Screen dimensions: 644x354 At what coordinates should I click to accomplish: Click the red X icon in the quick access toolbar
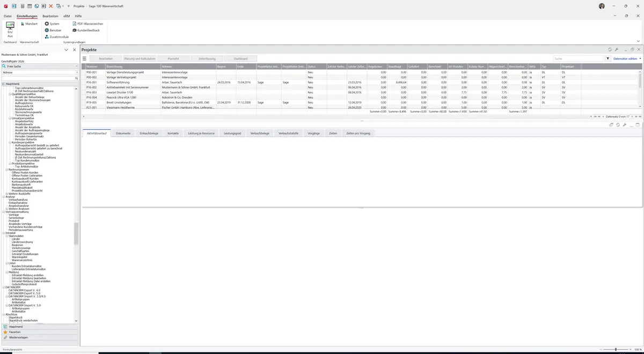click(x=50, y=6)
